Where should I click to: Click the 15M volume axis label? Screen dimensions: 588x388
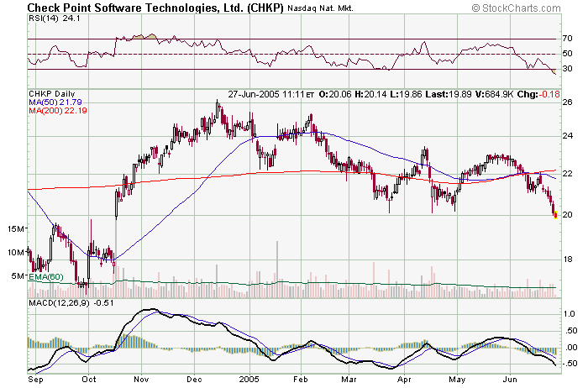[x=16, y=228]
